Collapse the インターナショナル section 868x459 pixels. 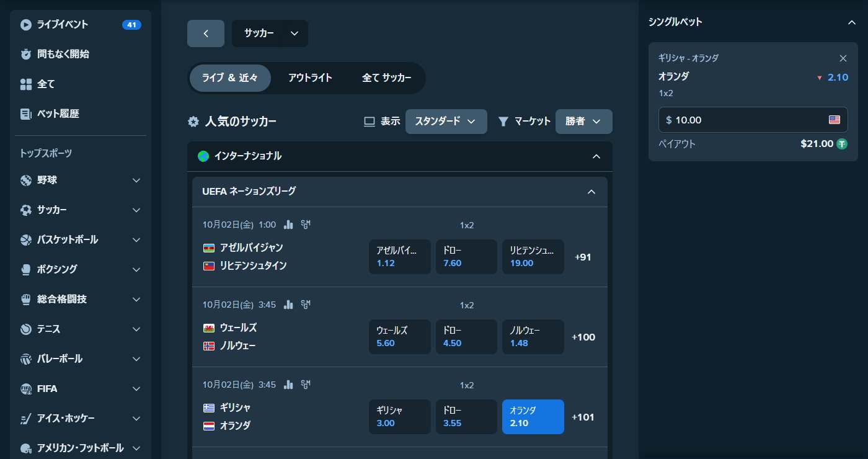(596, 156)
